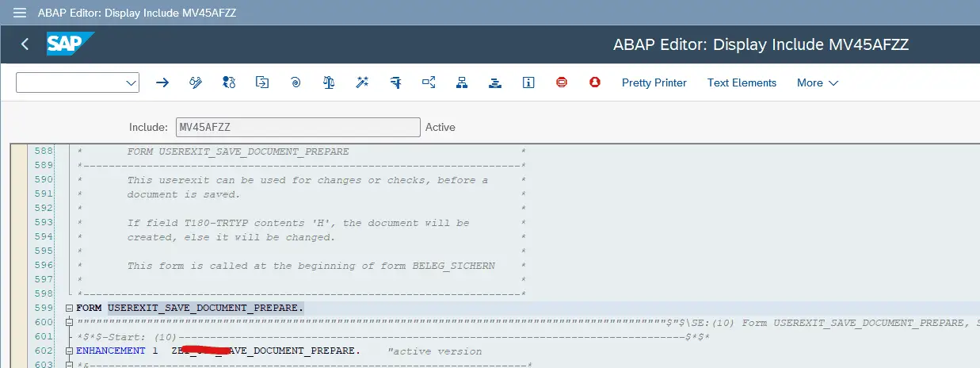This screenshot has height=368, width=980.
Task: Open the hamburger menu in title bar
Action: click(x=20, y=13)
